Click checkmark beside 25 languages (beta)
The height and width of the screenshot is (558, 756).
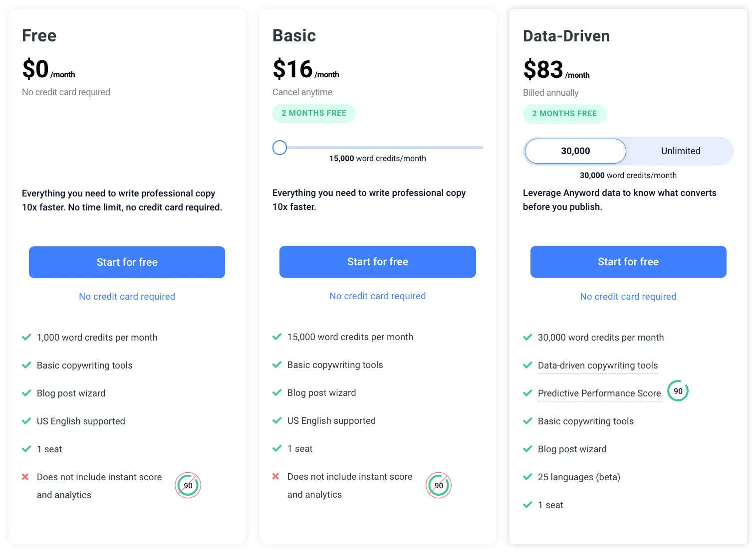[x=527, y=477]
